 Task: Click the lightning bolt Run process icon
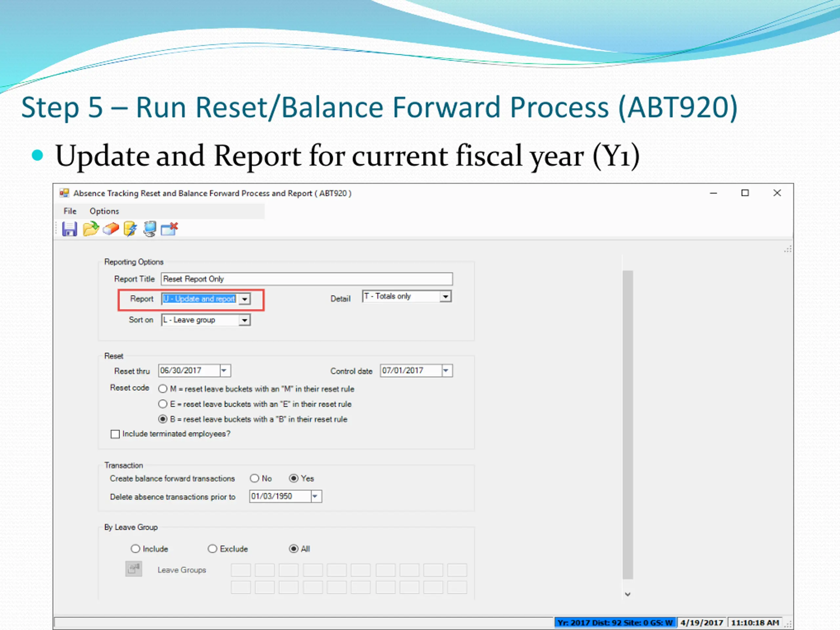[130, 229]
